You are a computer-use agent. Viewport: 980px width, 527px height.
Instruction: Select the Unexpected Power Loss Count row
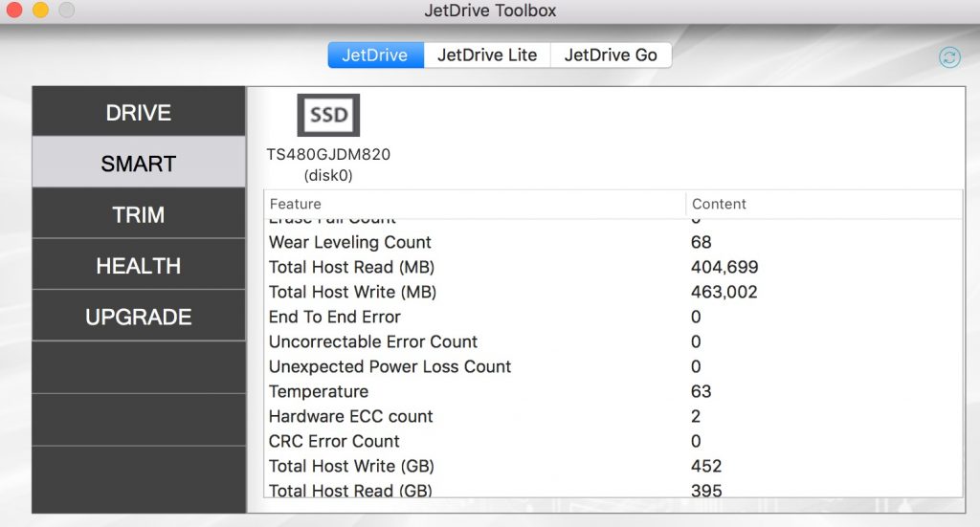[613, 366]
